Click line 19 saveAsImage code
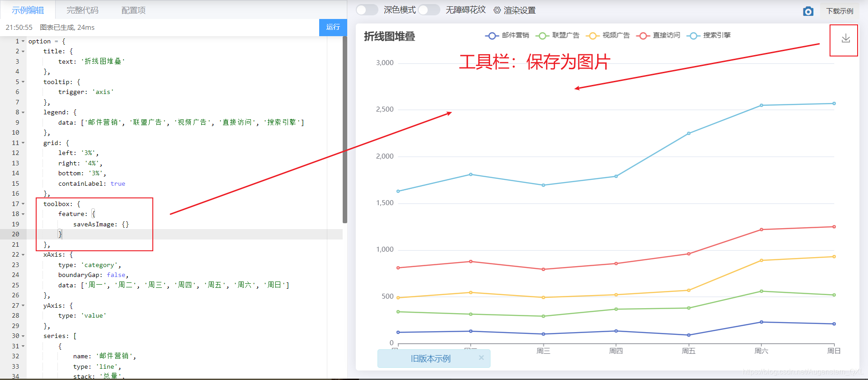This screenshot has height=380, width=868. point(101,224)
